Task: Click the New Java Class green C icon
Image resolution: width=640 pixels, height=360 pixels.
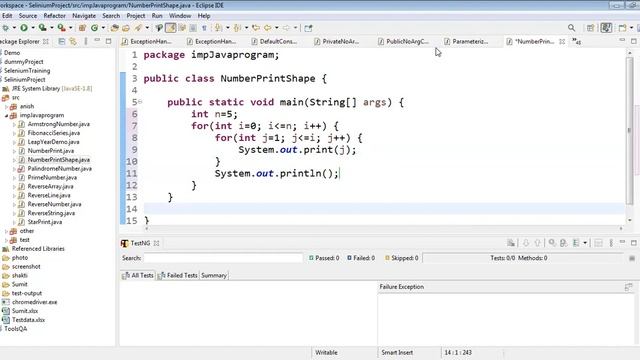Action: [x=95, y=28]
